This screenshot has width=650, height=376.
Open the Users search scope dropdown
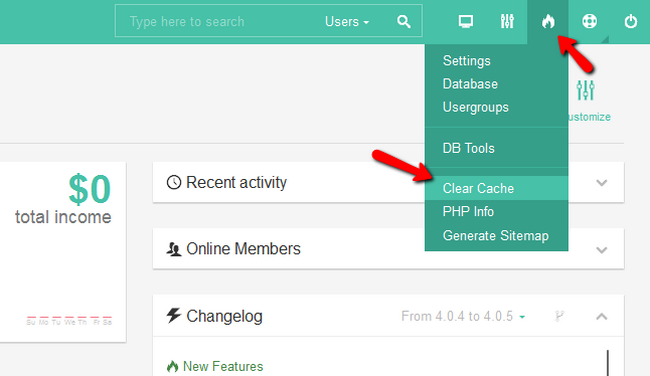coord(347,22)
